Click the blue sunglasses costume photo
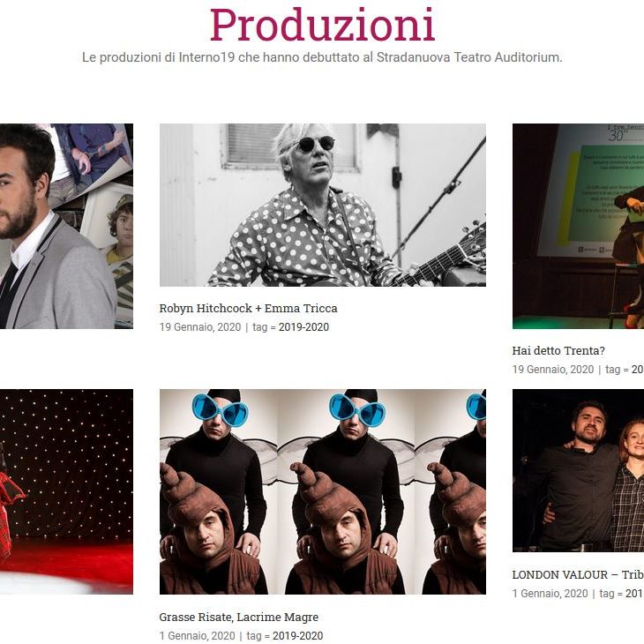The height and width of the screenshot is (644, 644). [322, 491]
